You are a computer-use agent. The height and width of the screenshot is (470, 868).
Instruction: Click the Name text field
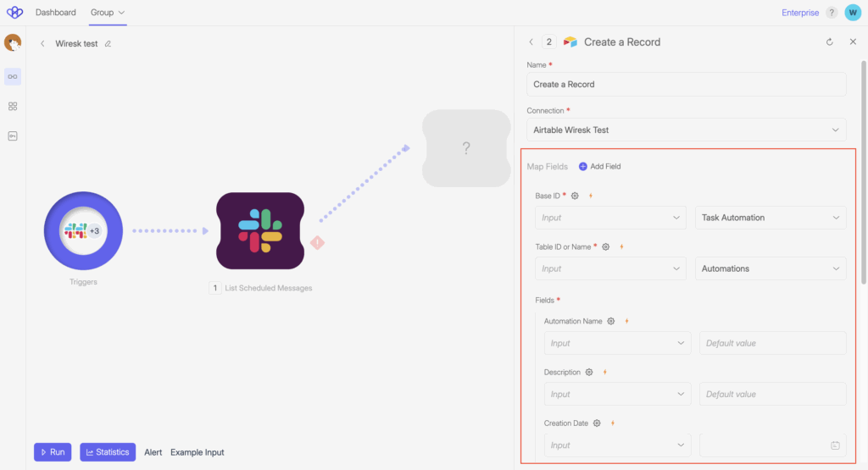pyautogui.click(x=686, y=85)
